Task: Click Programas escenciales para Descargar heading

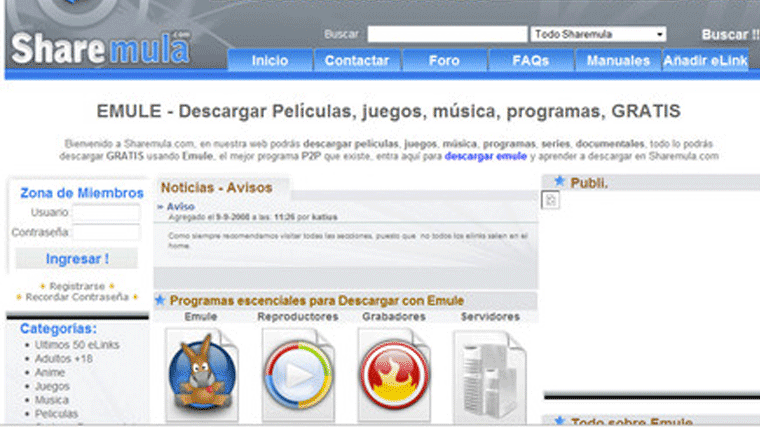Action: (x=317, y=300)
